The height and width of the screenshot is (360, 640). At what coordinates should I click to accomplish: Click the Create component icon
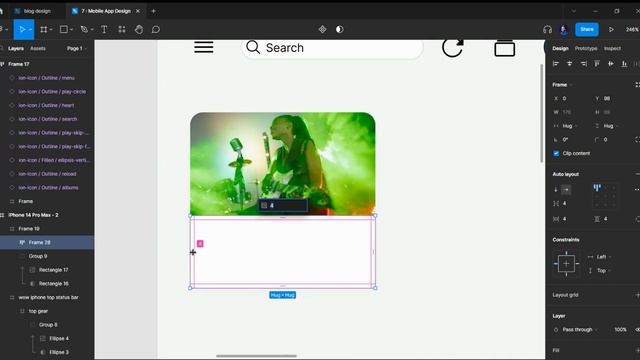322,29
